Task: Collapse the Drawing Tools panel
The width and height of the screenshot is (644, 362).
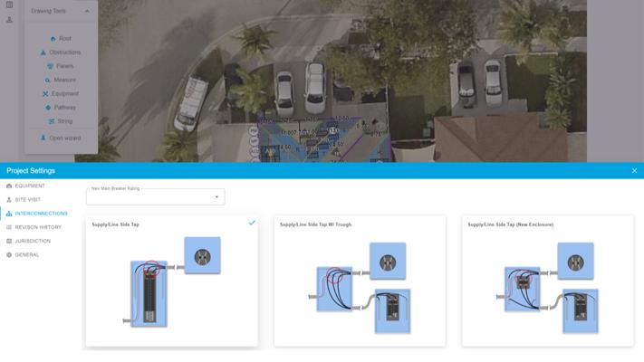Action: (x=88, y=12)
